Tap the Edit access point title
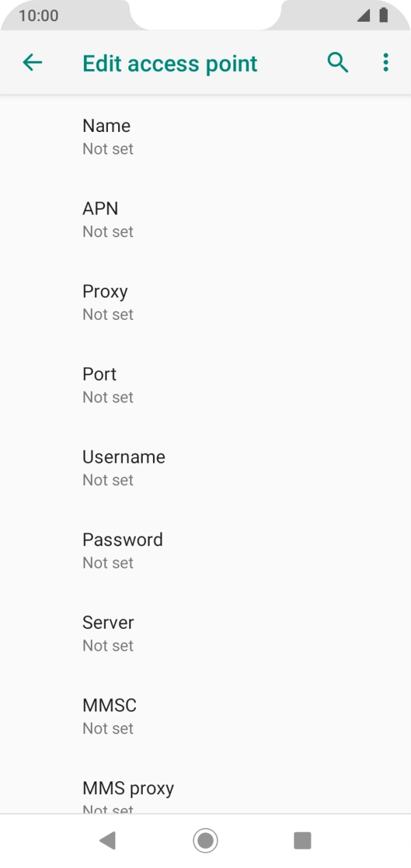The width and height of the screenshot is (411, 868). click(x=170, y=64)
